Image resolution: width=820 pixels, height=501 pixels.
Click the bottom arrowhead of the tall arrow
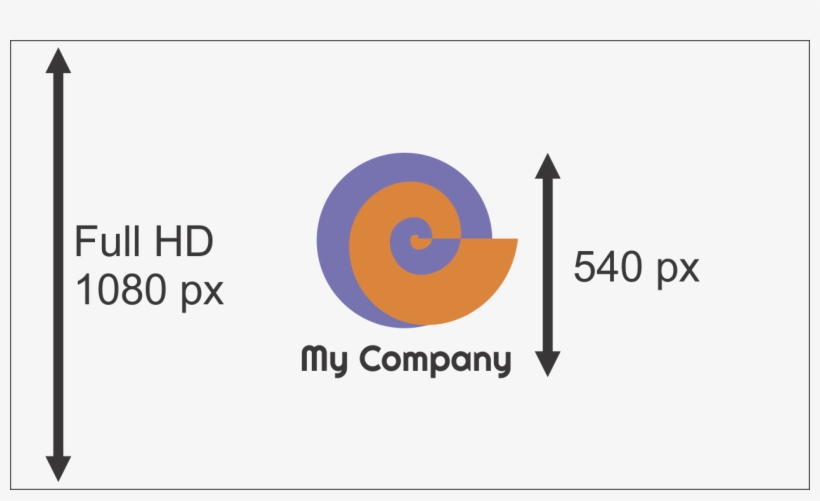(x=59, y=468)
